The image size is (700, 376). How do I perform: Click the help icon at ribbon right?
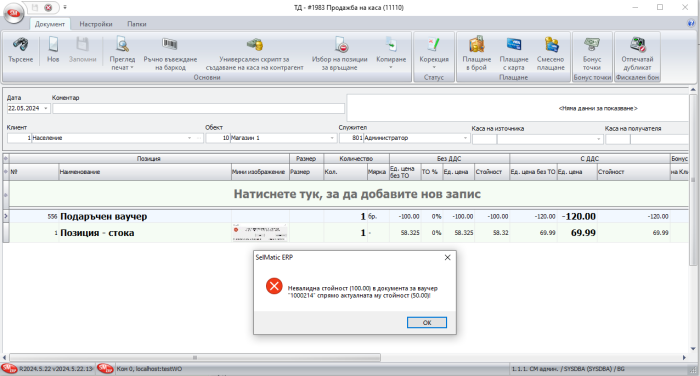(691, 23)
